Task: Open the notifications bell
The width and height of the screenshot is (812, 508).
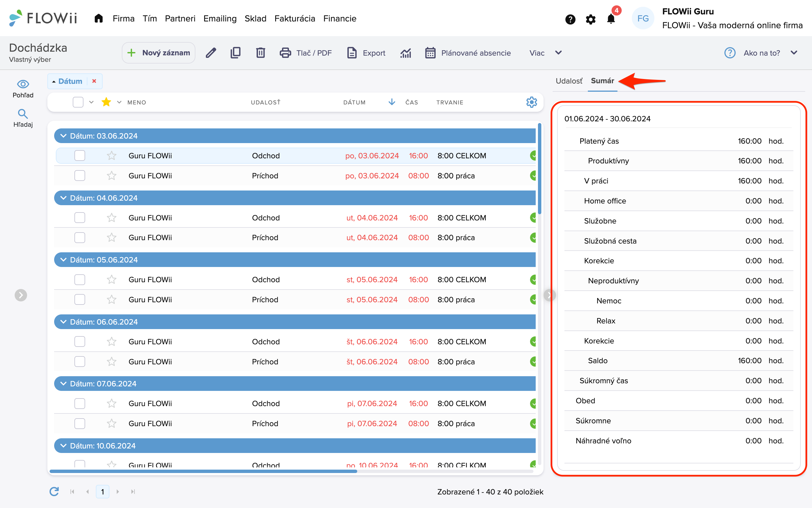Action: [x=611, y=18]
